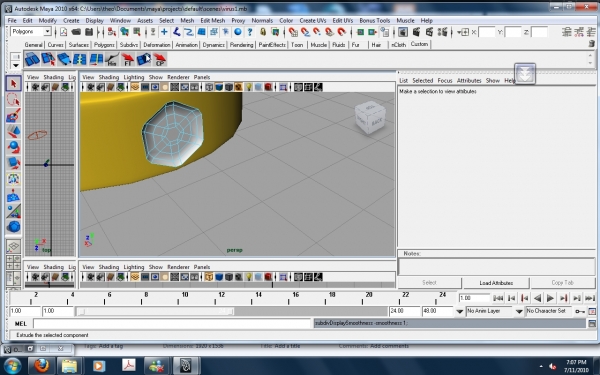This screenshot has height=375, width=600.
Task: Open Firefox from the Windows taskbar
Action: 41,366
